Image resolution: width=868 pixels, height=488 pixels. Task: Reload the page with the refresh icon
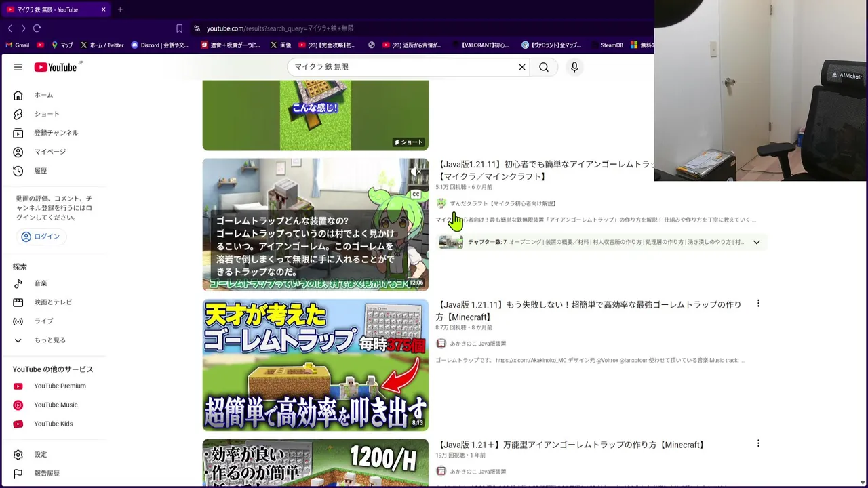[x=37, y=28]
